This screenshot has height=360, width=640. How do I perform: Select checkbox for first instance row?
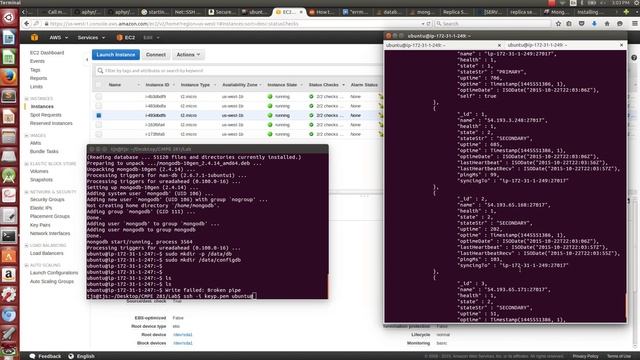[x=98, y=97]
